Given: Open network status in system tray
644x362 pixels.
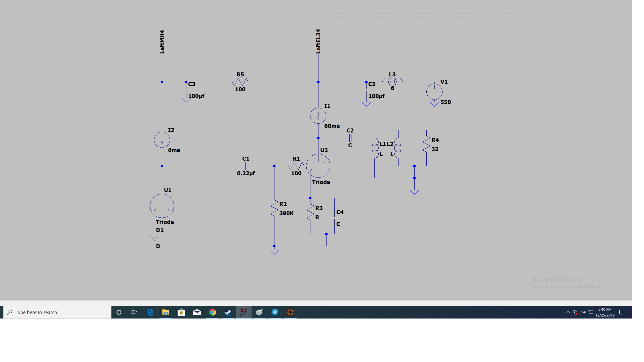Looking at the screenshot, I should pyautogui.click(x=591, y=312).
